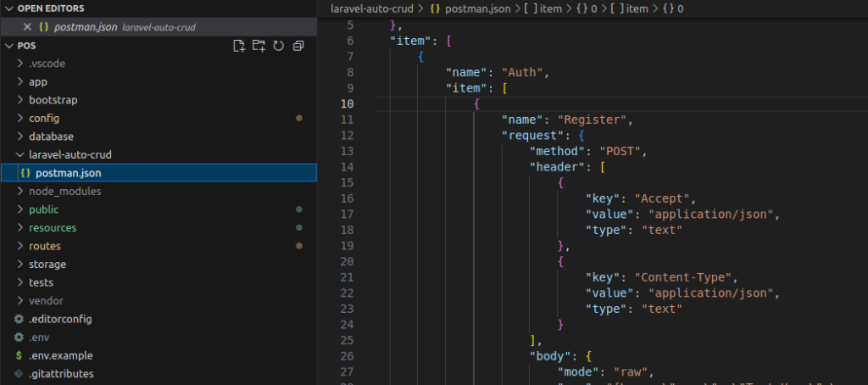Refresh the explorer file tree
868x385 pixels.
[x=278, y=46]
